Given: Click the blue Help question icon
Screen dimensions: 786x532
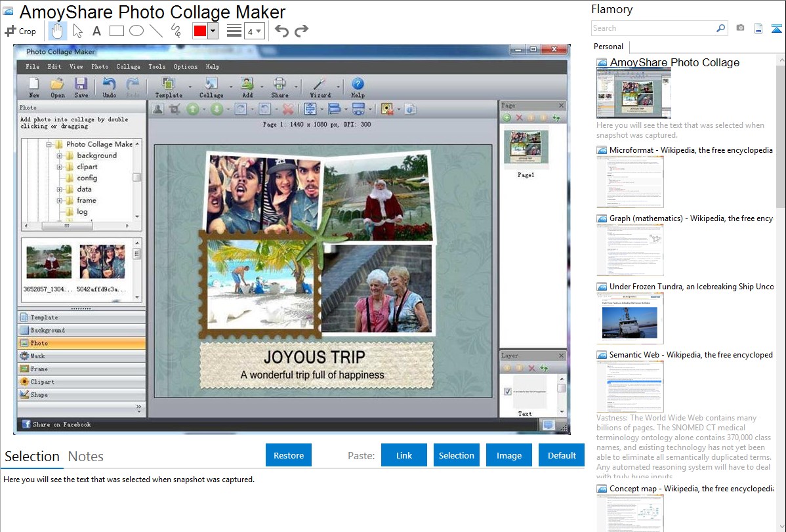Looking at the screenshot, I should pos(358,87).
